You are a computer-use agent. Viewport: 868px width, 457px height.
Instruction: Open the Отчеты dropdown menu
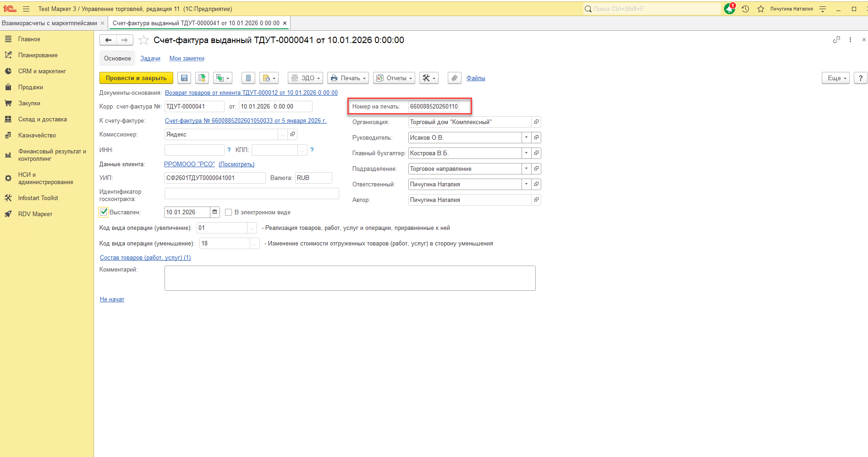coord(394,78)
